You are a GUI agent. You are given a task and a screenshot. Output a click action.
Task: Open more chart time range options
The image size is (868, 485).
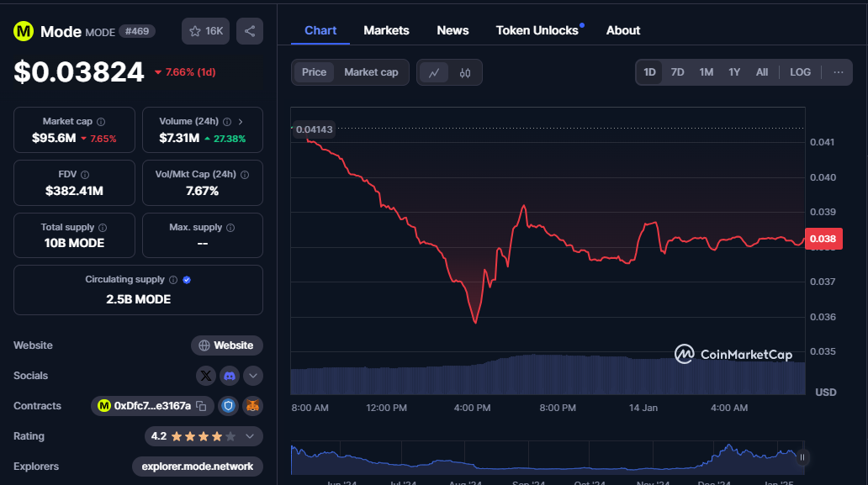[838, 72]
